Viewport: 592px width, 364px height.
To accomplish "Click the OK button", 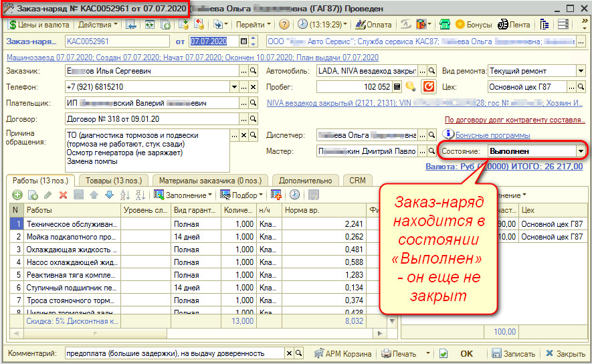I will point(466,354).
